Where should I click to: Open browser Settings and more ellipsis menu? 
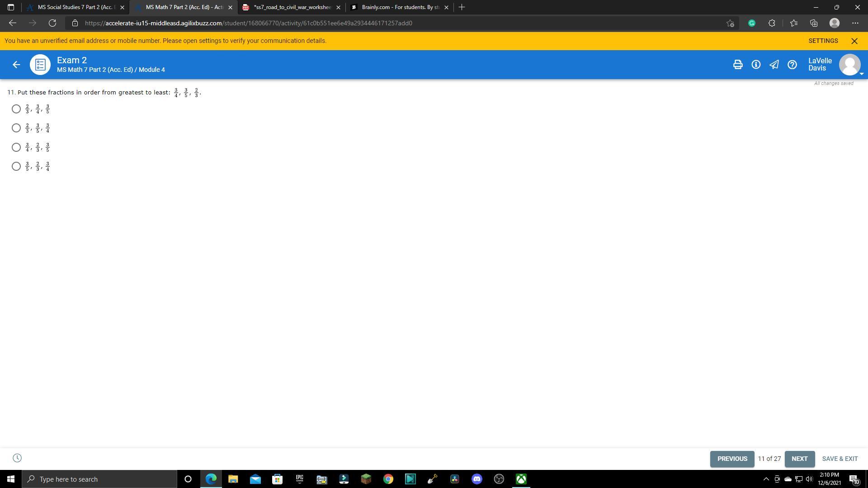pyautogui.click(x=855, y=23)
